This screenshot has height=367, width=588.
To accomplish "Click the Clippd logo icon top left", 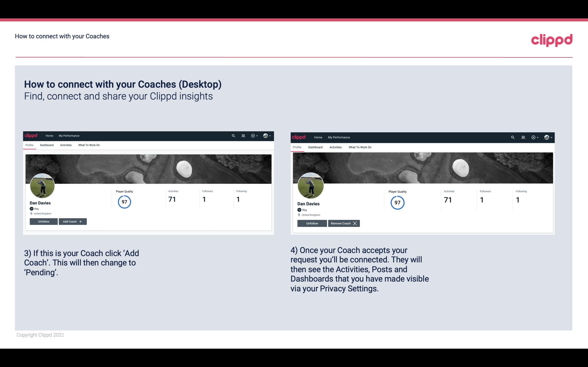I will click(x=32, y=135).
